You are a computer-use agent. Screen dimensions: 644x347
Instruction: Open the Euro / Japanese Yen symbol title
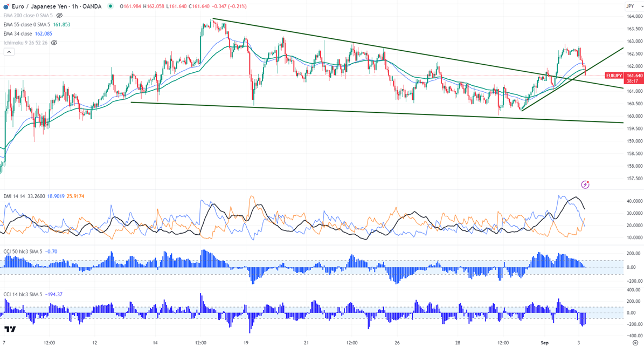(57, 6)
